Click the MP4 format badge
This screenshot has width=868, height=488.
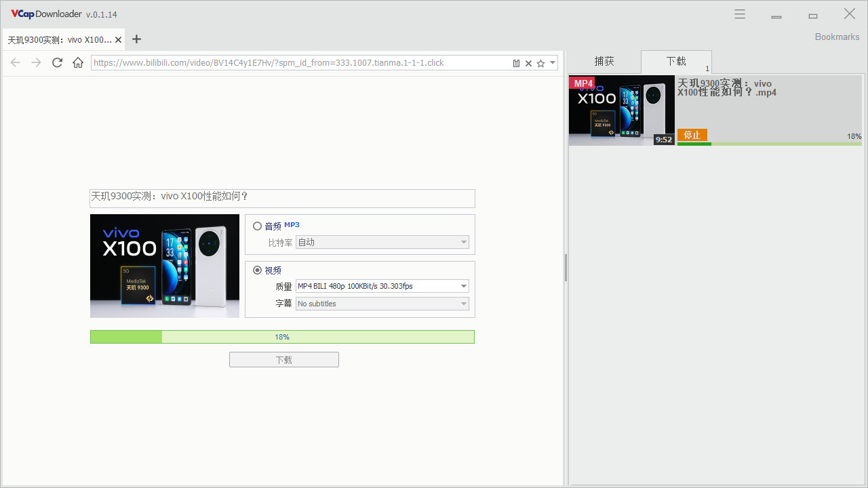point(583,83)
